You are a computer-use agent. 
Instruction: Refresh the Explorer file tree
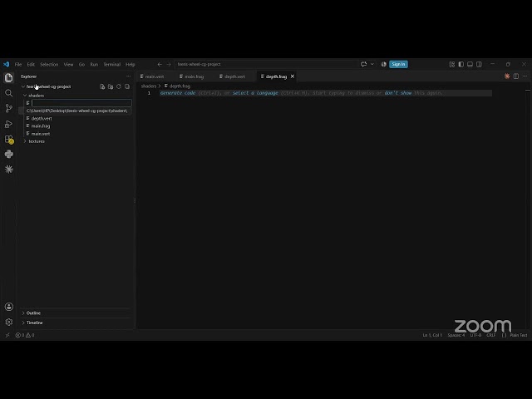click(x=119, y=86)
